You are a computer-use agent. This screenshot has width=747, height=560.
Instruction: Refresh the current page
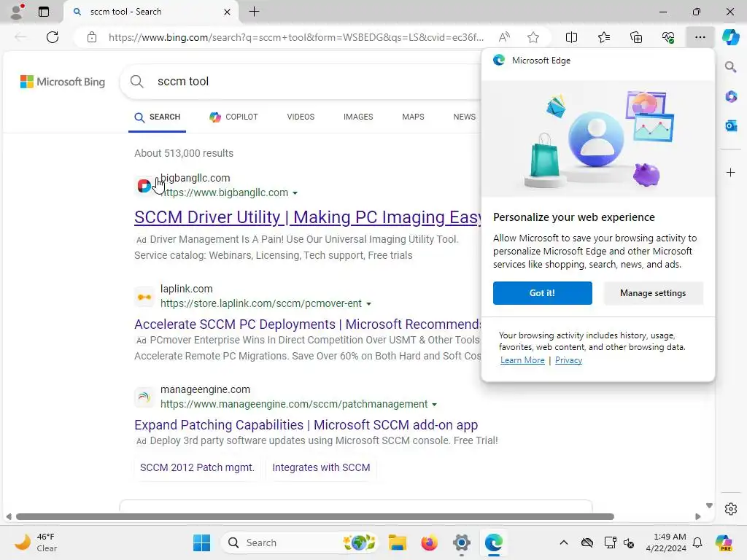(53, 37)
